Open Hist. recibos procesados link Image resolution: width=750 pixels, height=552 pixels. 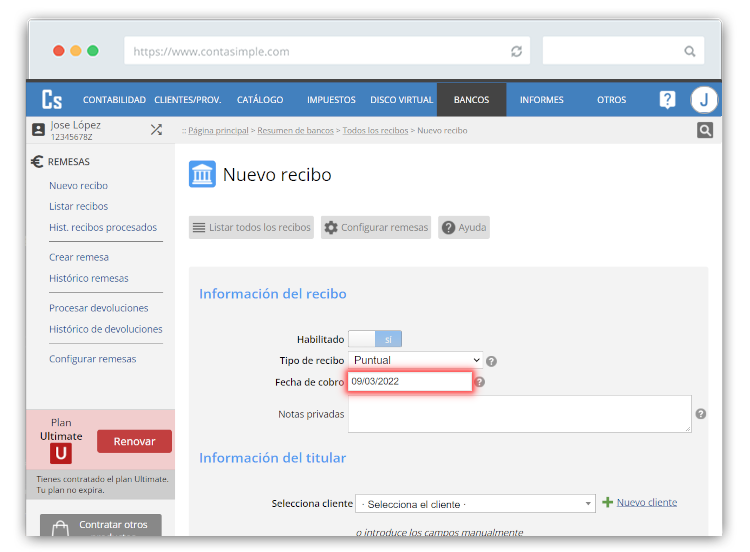tap(103, 227)
